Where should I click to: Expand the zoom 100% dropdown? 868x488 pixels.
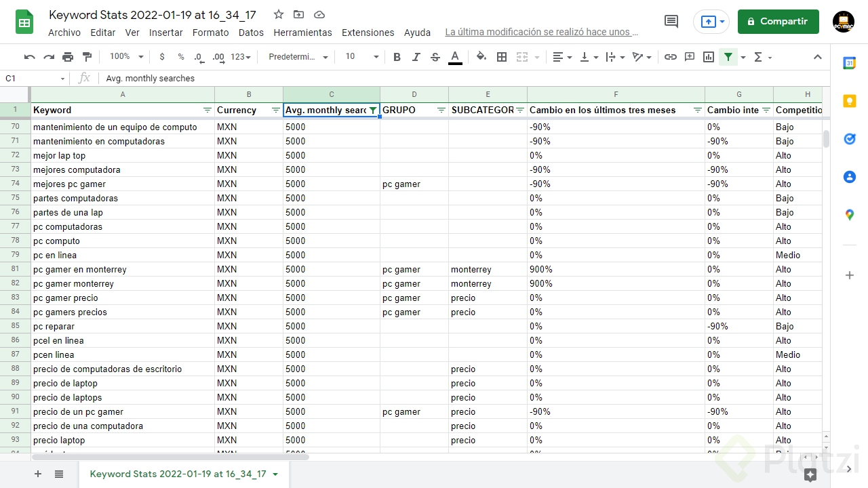127,57
